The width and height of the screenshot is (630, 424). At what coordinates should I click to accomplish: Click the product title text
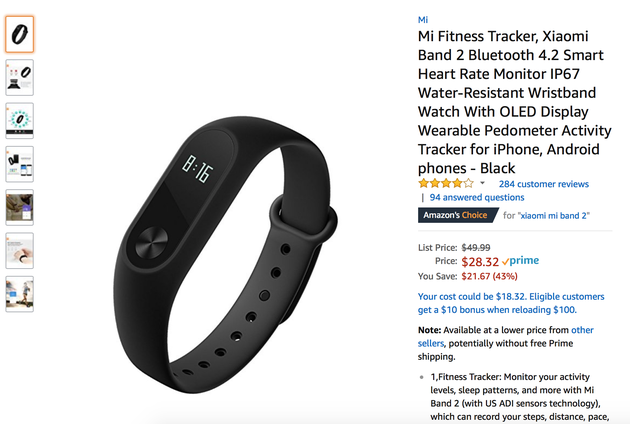click(514, 102)
